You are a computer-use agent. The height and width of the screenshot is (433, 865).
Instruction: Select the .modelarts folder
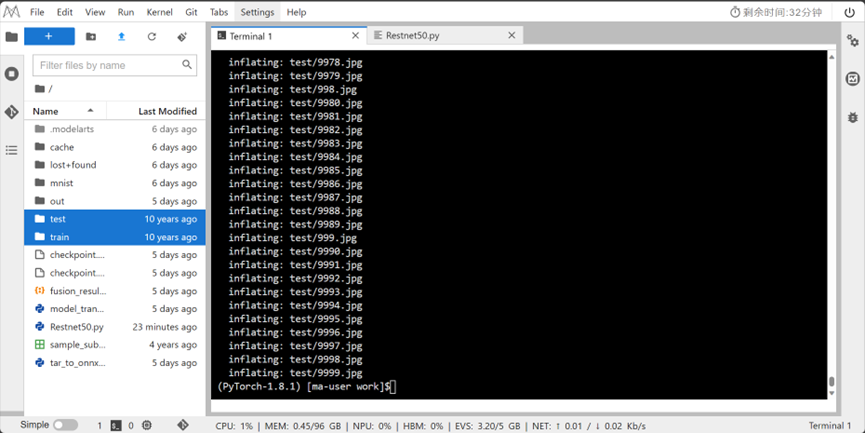coord(115,129)
